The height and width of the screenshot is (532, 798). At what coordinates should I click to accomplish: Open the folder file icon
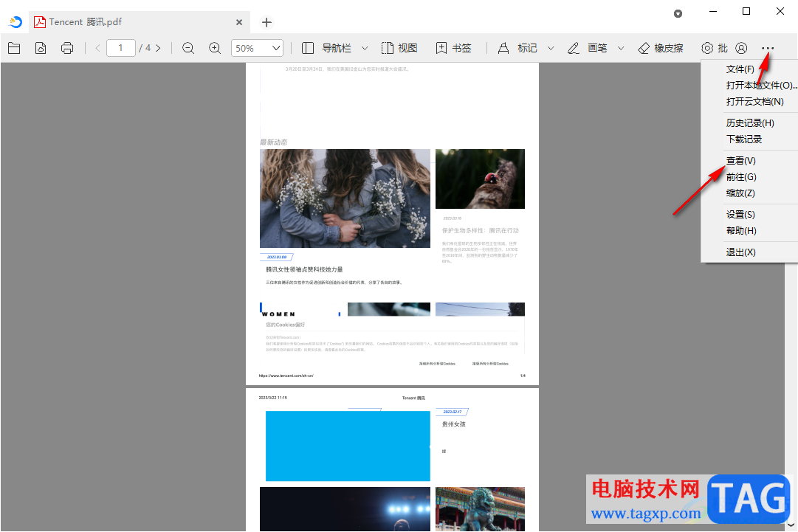[14, 48]
